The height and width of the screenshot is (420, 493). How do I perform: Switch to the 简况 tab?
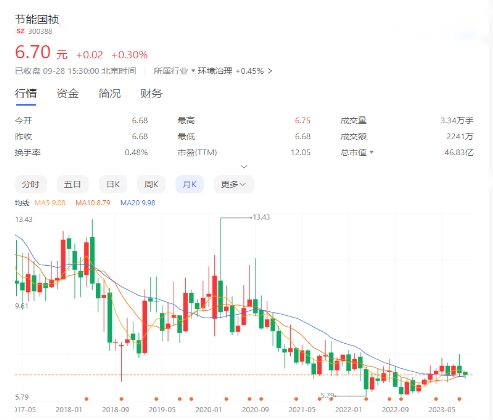[110, 94]
